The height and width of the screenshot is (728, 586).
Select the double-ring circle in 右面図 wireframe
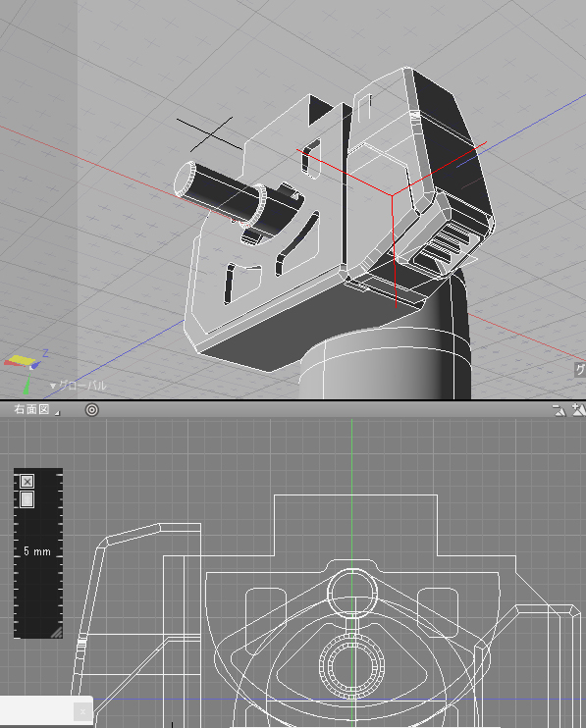[352, 665]
